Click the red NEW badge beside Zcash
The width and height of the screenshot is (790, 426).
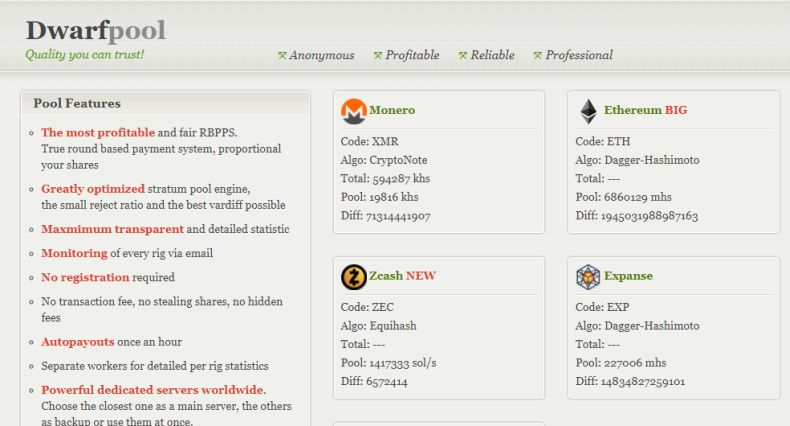[x=421, y=275]
